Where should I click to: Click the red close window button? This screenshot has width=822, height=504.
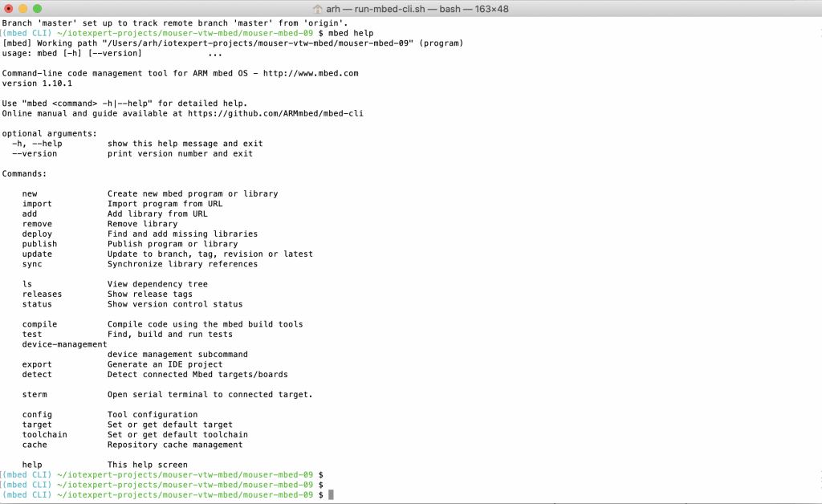tap(8, 8)
